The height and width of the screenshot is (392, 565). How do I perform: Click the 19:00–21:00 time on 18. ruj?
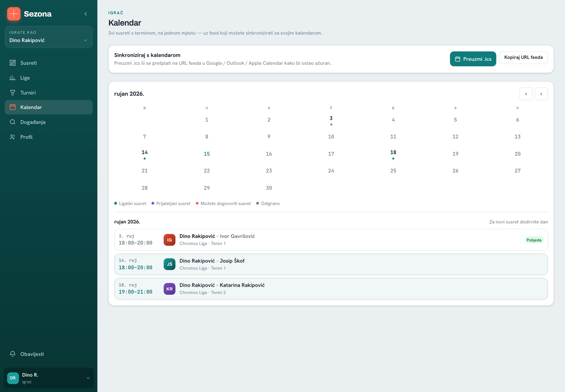coord(135,292)
